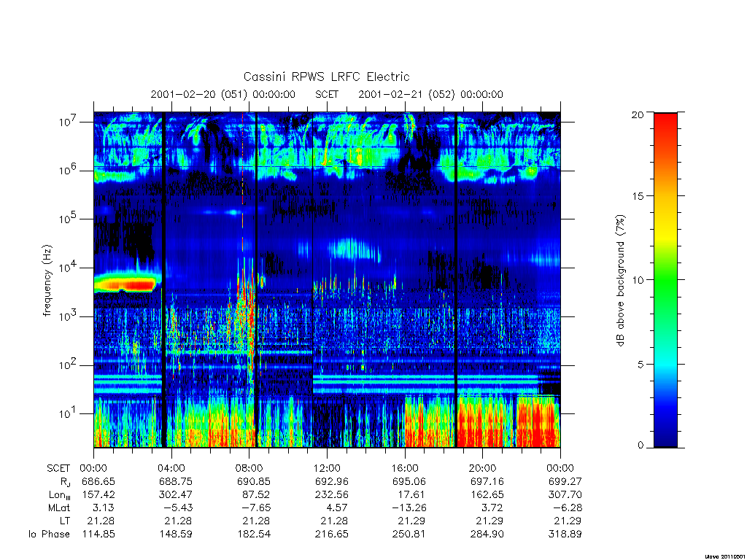Click the MLat value '3.13'
Screen dimensions: 747x560
pyautogui.click(x=104, y=508)
